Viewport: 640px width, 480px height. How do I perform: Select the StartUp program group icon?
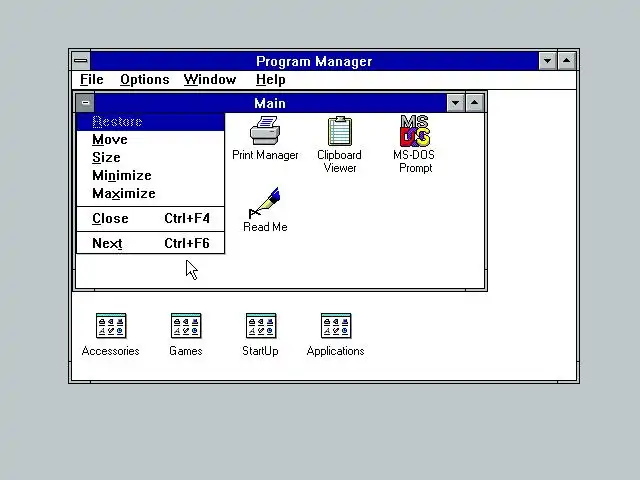(261, 326)
